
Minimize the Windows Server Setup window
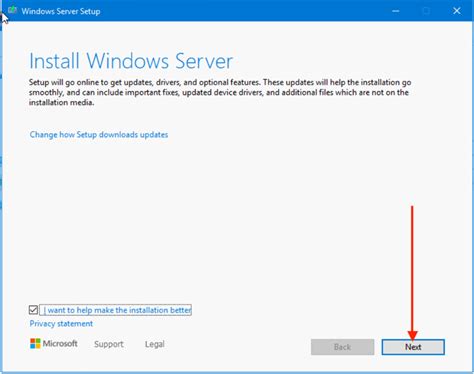[396, 11]
